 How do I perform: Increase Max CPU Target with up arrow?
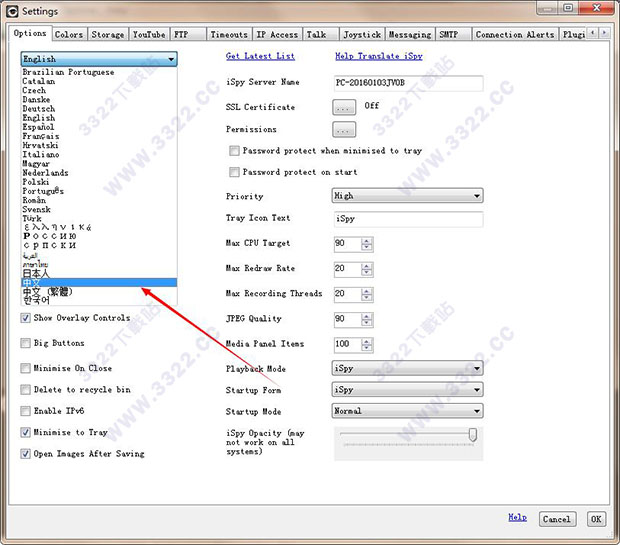click(367, 241)
